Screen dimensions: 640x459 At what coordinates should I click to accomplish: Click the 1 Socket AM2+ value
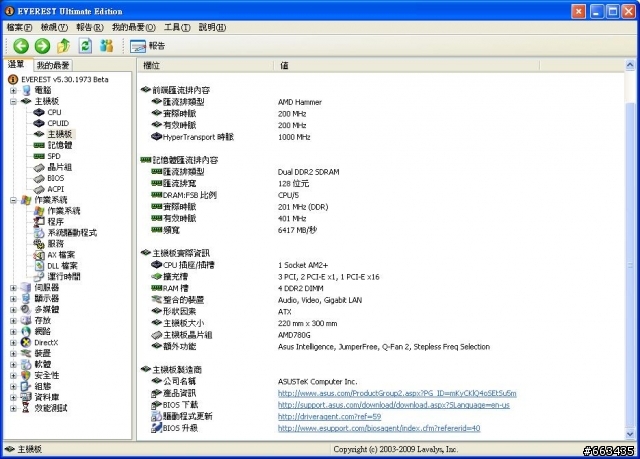coord(302,265)
